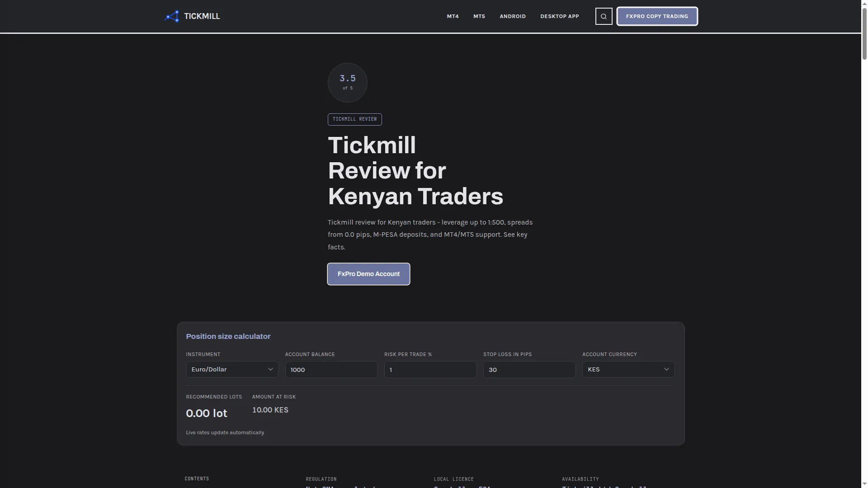
Task: Open the MT5 menu item
Action: click(479, 16)
